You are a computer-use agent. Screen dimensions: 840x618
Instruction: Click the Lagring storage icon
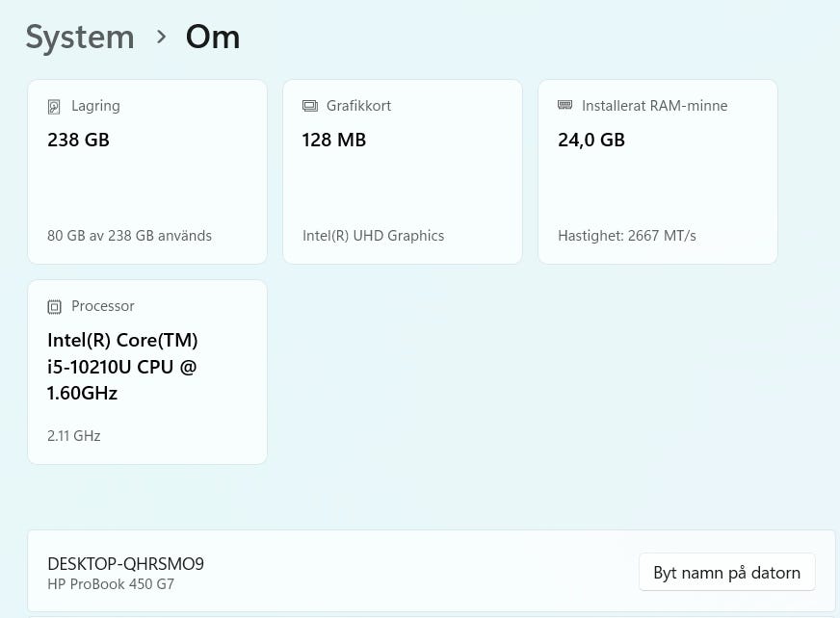(54, 107)
